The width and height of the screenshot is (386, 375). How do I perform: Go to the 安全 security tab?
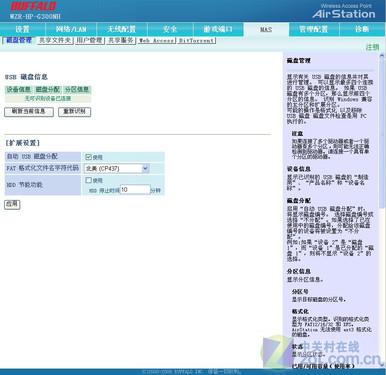(170, 29)
